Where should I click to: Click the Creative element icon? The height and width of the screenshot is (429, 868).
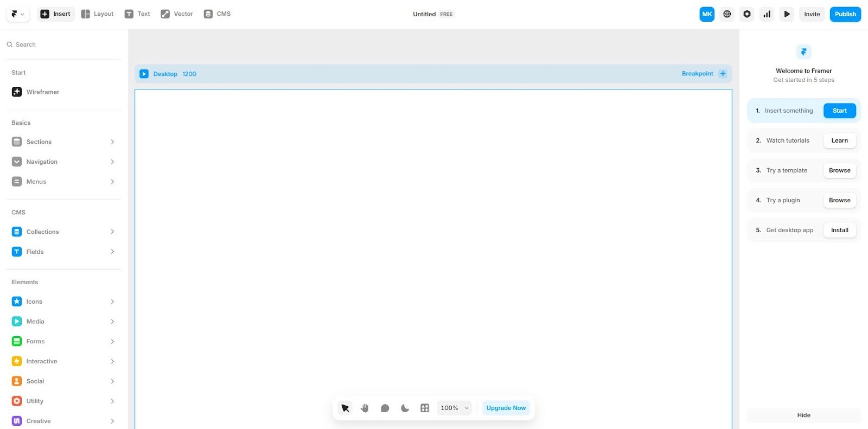click(x=17, y=421)
